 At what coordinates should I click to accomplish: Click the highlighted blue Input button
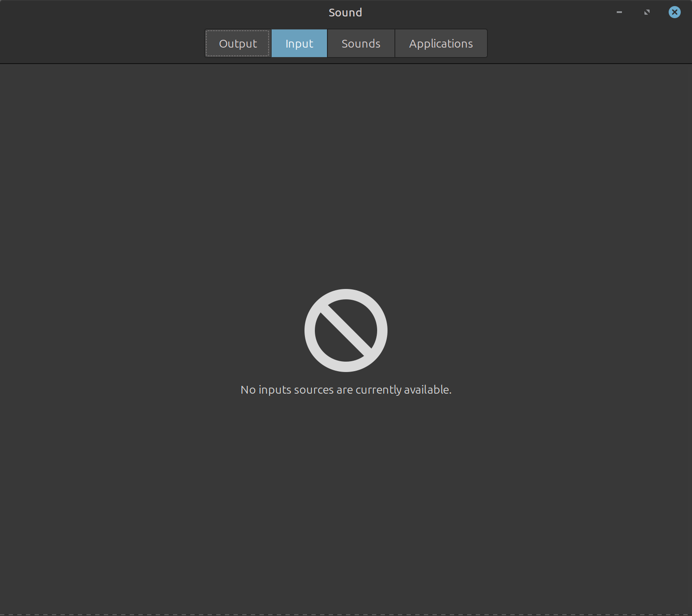coord(299,43)
